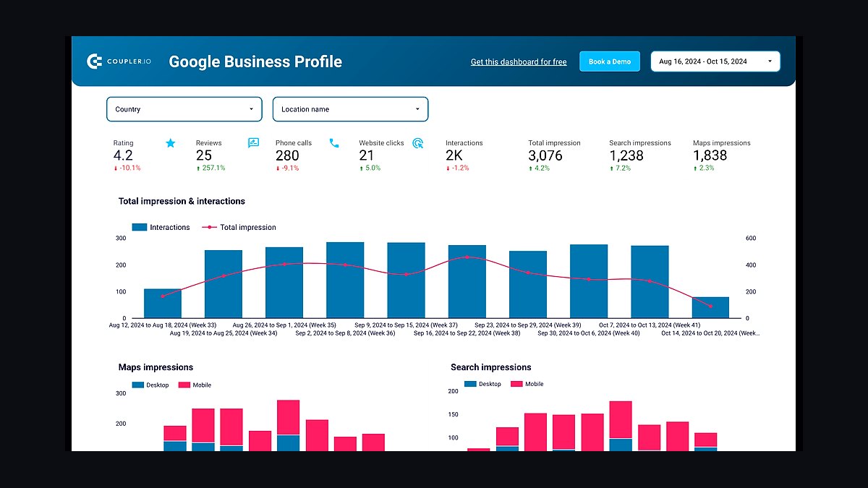
Task: Open the Country dropdown
Action: click(x=184, y=109)
